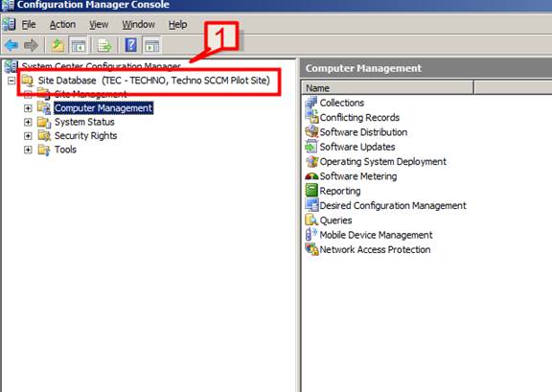
Task: Select Security Rights in the tree
Action: [85, 135]
